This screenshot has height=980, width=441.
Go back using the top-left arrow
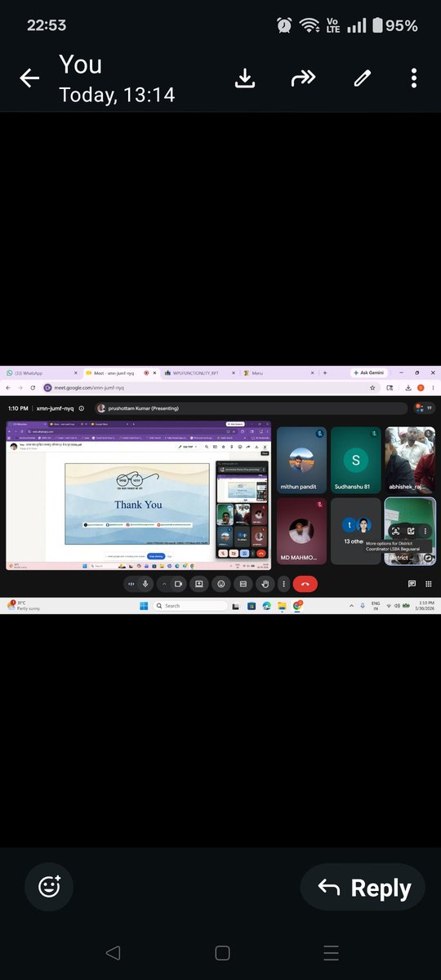point(29,78)
